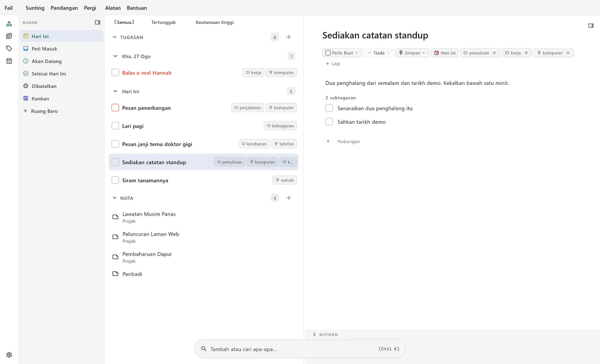Check subtask Sahkan tarikh demo
This screenshot has width=600, height=364.
[329, 121]
